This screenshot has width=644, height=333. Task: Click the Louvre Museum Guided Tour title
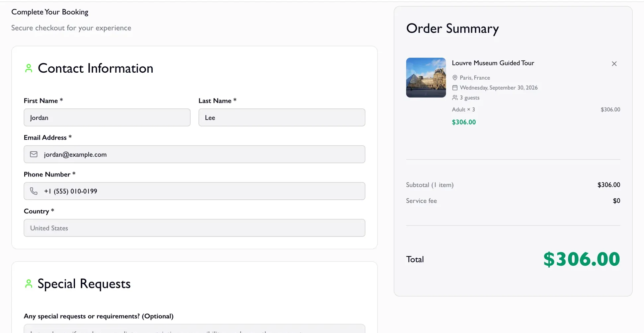493,63
